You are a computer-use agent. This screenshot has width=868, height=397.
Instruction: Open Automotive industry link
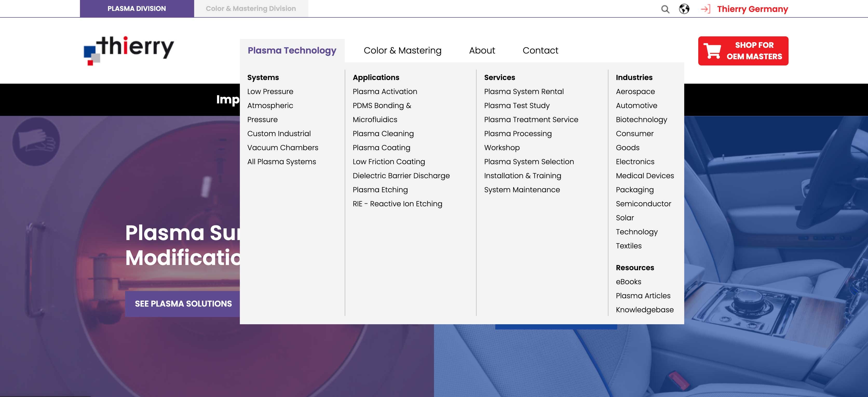(x=636, y=105)
